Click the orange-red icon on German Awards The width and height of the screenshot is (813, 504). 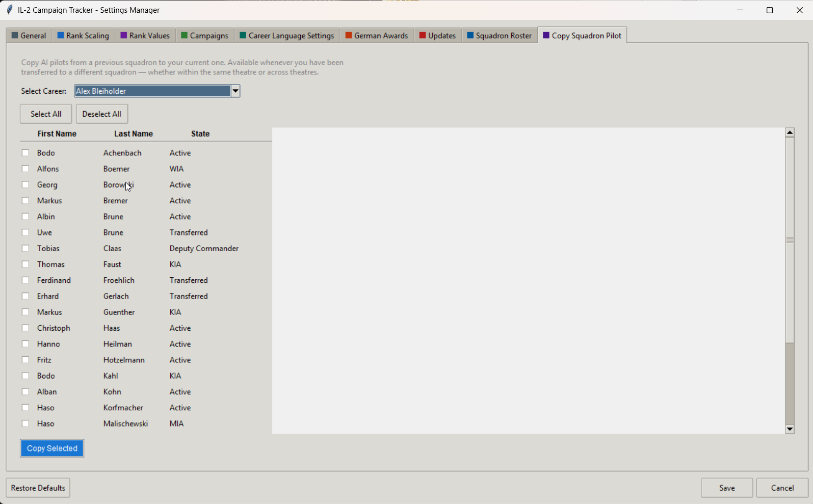tap(349, 36)
